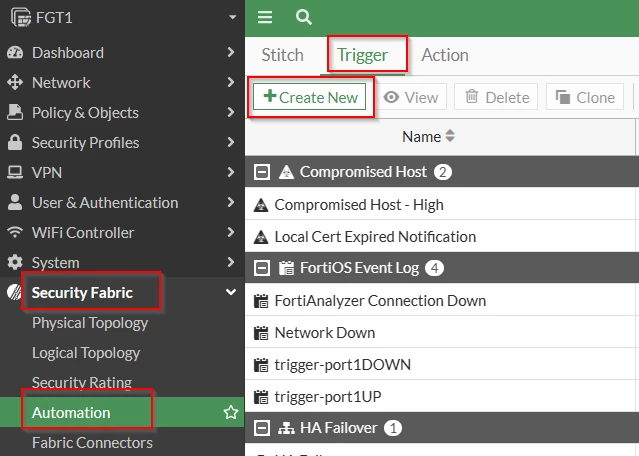The image size is (639, 456).
Task: Collapse the Security Fabric chevron
Action: click(231, 292)
